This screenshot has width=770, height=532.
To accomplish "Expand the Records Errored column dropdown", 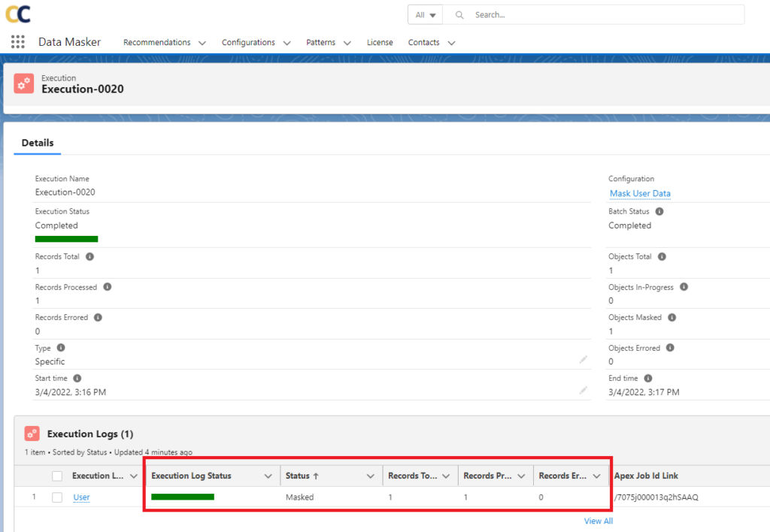I will point(597,475).
